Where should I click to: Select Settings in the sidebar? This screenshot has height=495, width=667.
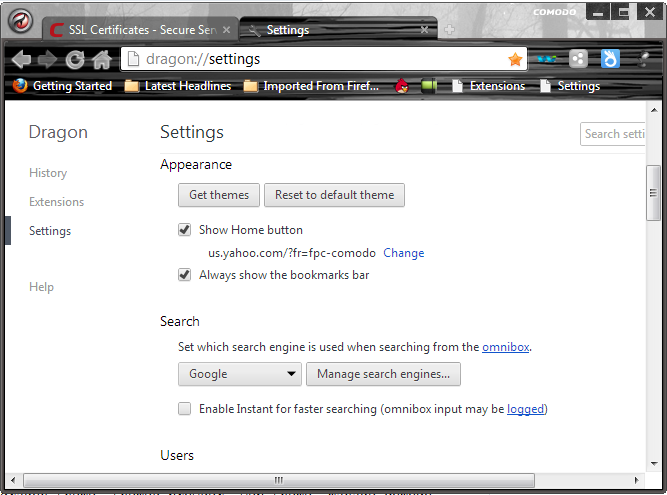click(50, 231)
